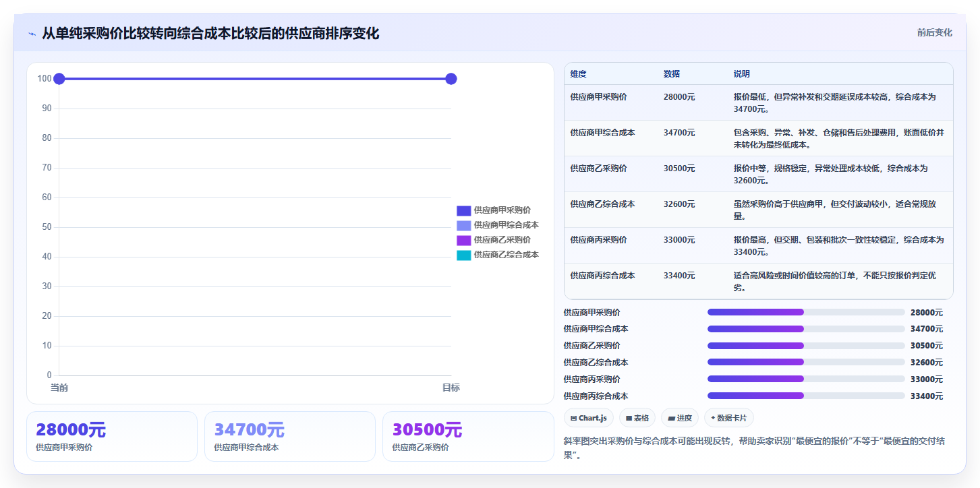
Task: Toggle the 供应商乙综合成本 legend swatch
Action: (x=463, y=255)
